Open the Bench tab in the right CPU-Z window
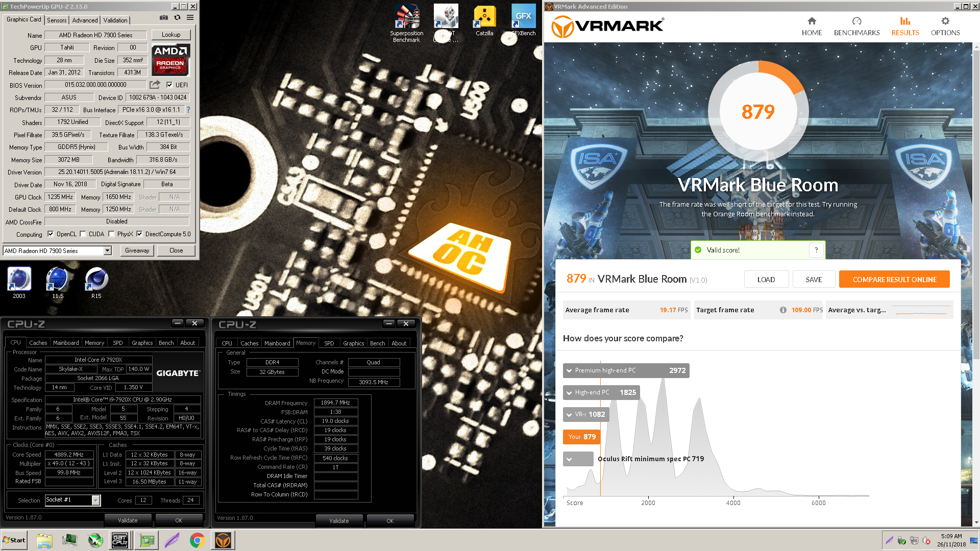 377,343
